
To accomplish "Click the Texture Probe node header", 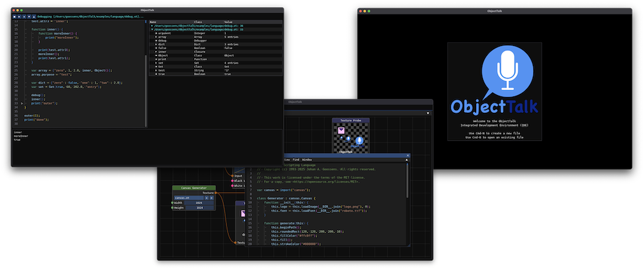I will click(350, 120).
